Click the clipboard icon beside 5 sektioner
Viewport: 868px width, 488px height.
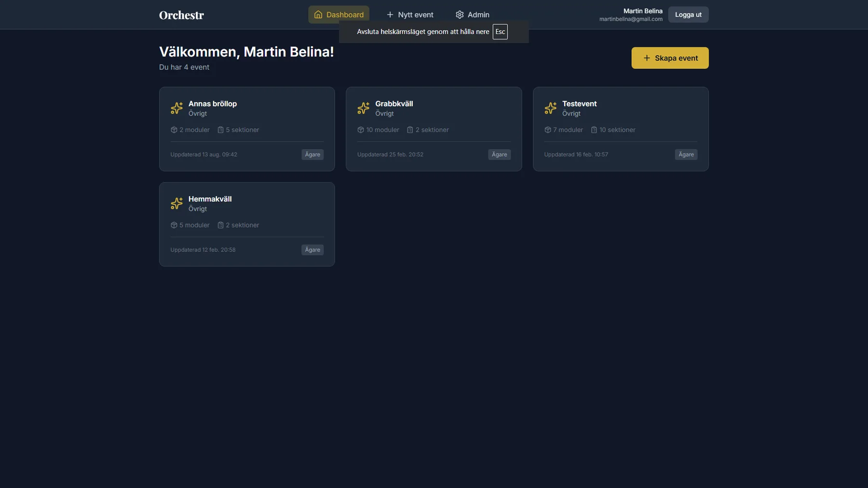220,130
